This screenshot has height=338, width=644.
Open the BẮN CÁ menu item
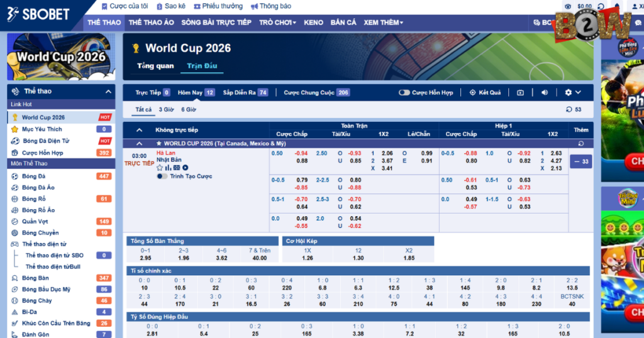[343, 23]
